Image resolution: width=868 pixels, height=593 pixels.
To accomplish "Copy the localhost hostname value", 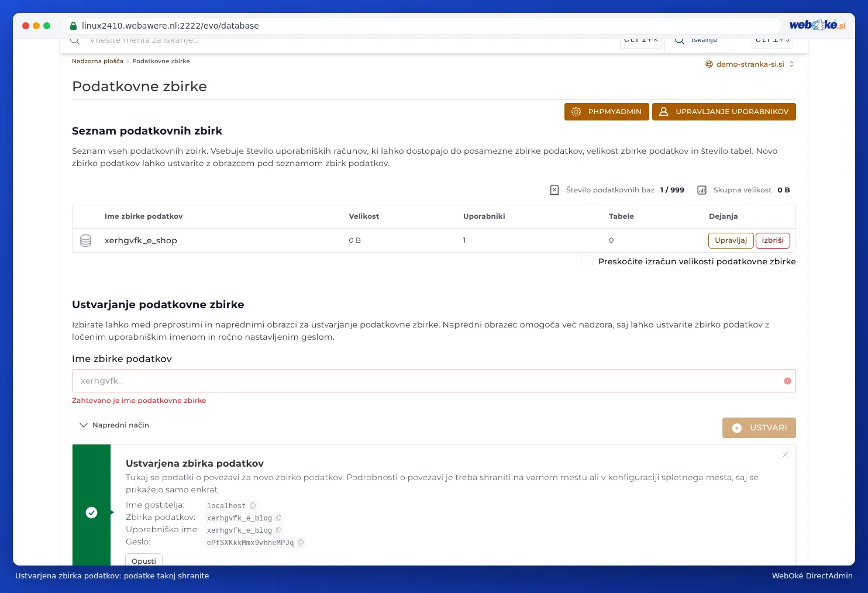I will (253, 506).
